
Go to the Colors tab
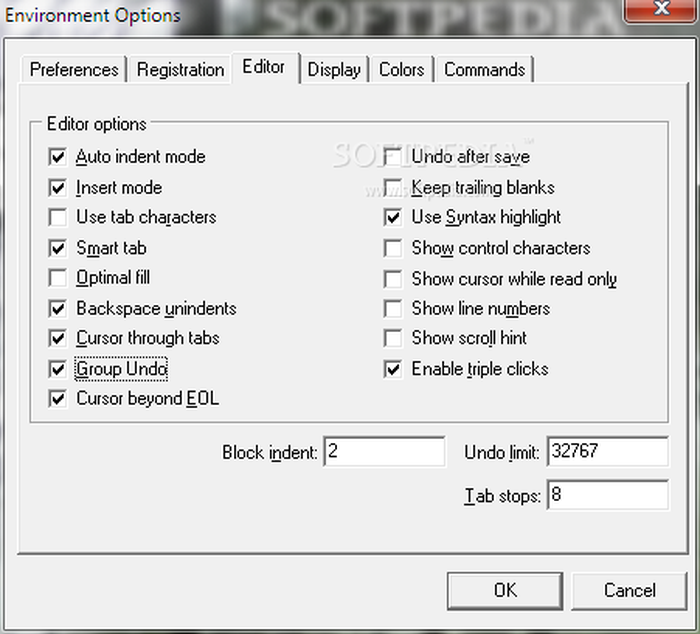pyautogui.click(x=401, y=70)
